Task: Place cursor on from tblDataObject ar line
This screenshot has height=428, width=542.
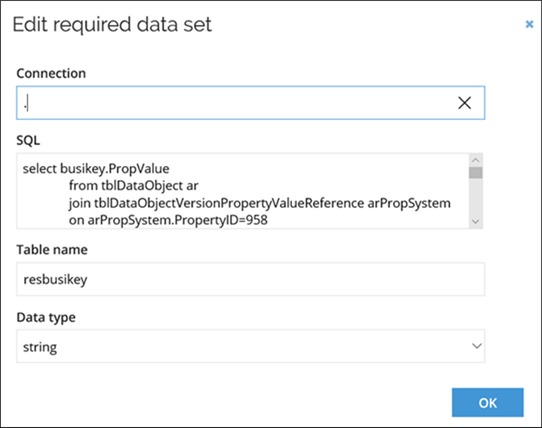Action: (133, 186)
